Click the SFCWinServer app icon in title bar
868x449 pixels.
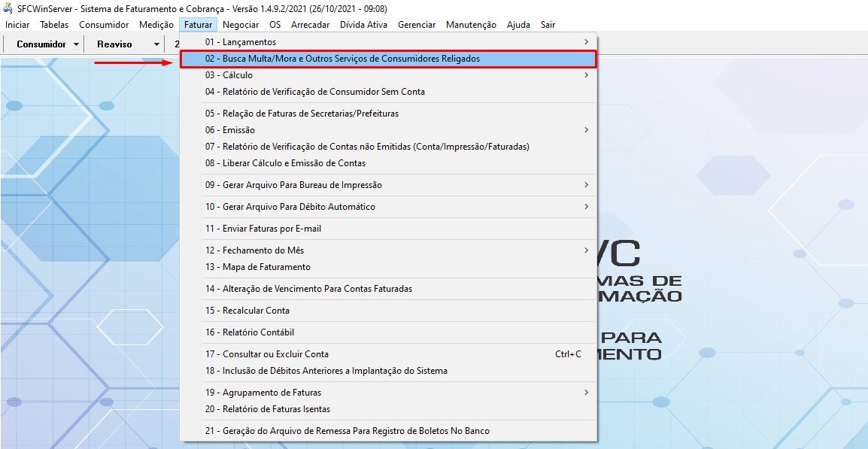(x=8, y=9)
